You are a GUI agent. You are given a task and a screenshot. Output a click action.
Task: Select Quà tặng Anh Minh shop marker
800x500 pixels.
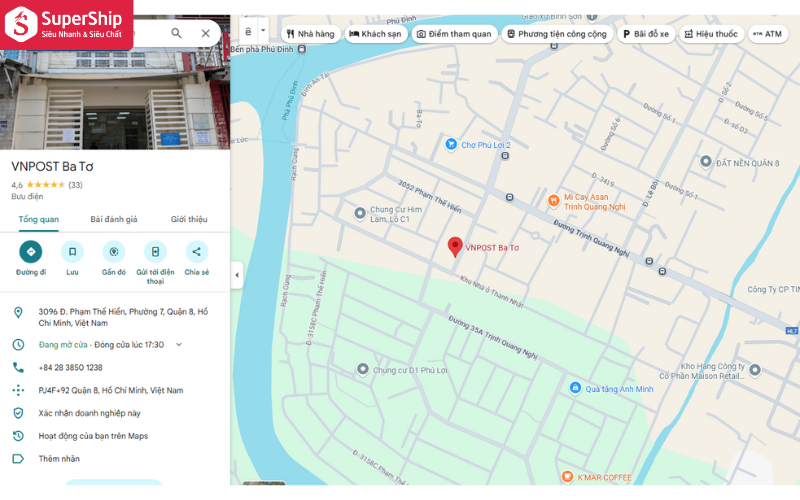[x=575, y=388]
